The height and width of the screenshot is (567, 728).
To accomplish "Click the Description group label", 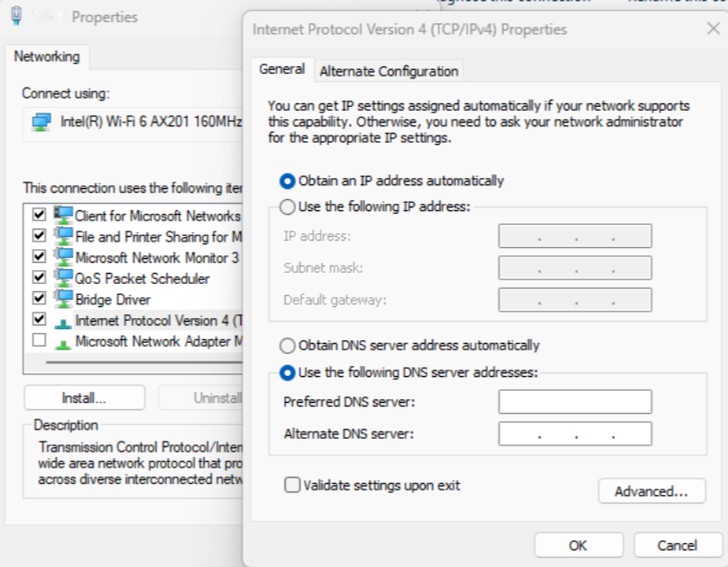I will tap(66, 426).
